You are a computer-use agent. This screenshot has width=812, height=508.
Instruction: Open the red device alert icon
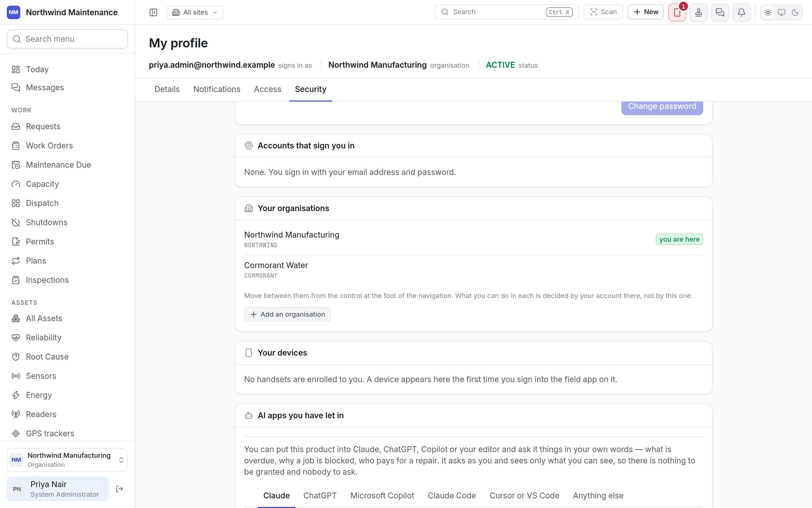pos(677,12)
